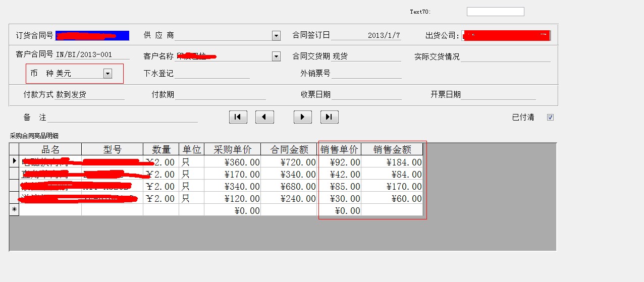Viewport: 644px width, 282px height.
Task: Expand the 客户名称 dropdown arrow
Action: point(276,57)
